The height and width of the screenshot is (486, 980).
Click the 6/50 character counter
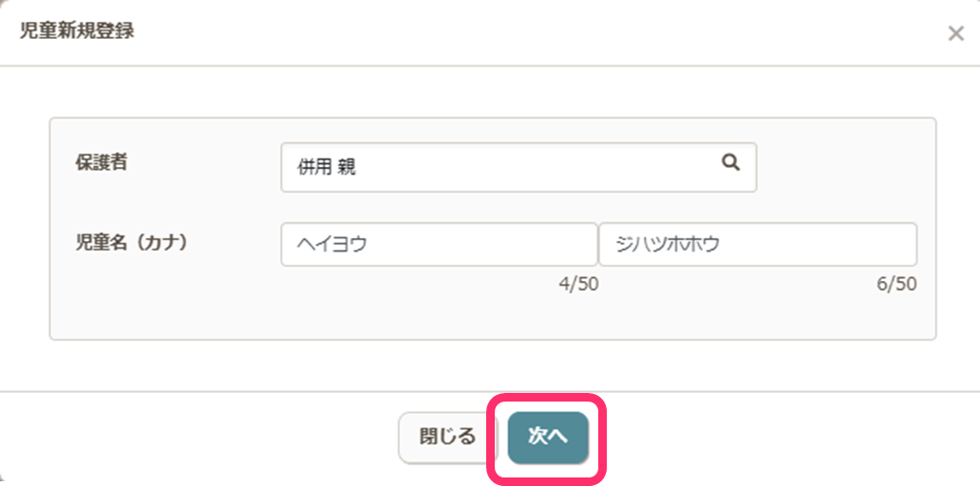[896, 285]
